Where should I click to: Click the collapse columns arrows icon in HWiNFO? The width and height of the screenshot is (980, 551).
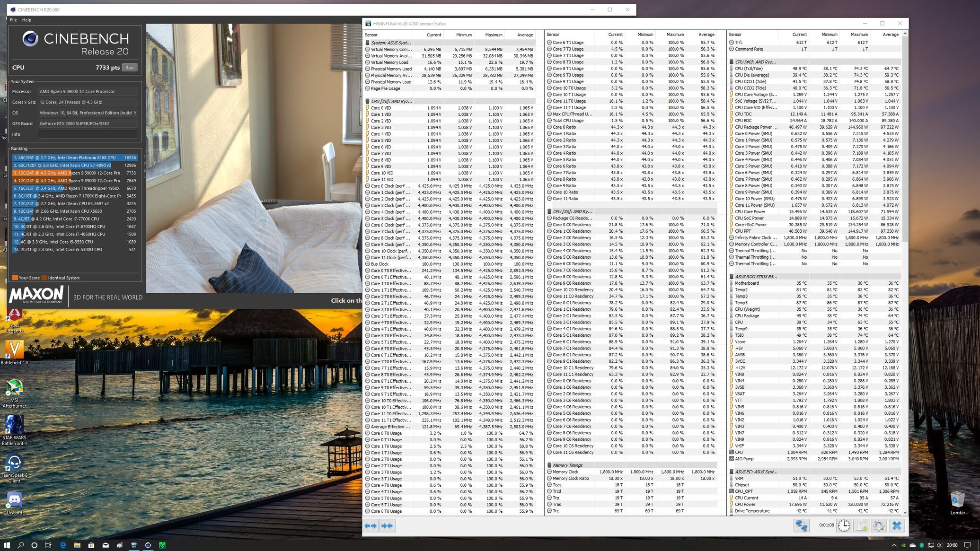tap(387, 525)
